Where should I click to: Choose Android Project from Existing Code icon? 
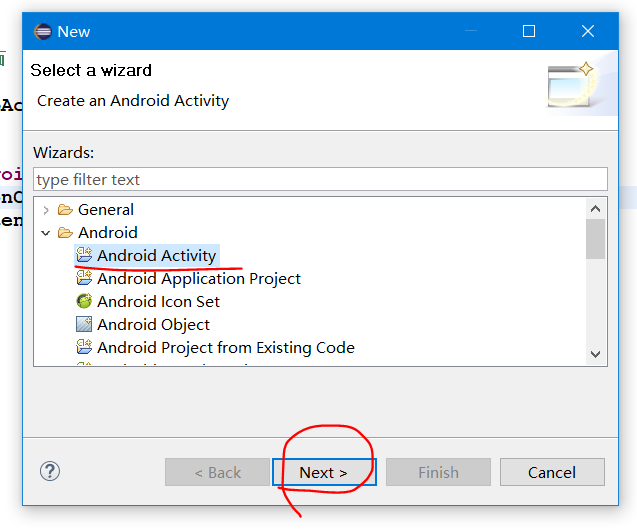coord(84,347)
